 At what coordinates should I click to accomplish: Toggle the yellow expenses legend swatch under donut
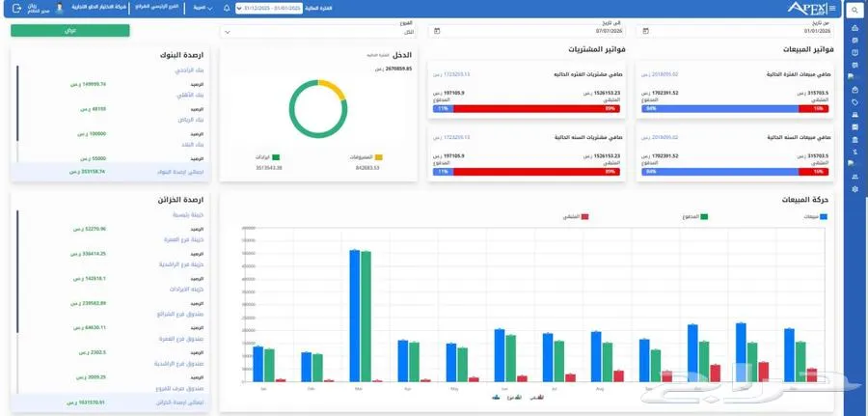(379, 157)
